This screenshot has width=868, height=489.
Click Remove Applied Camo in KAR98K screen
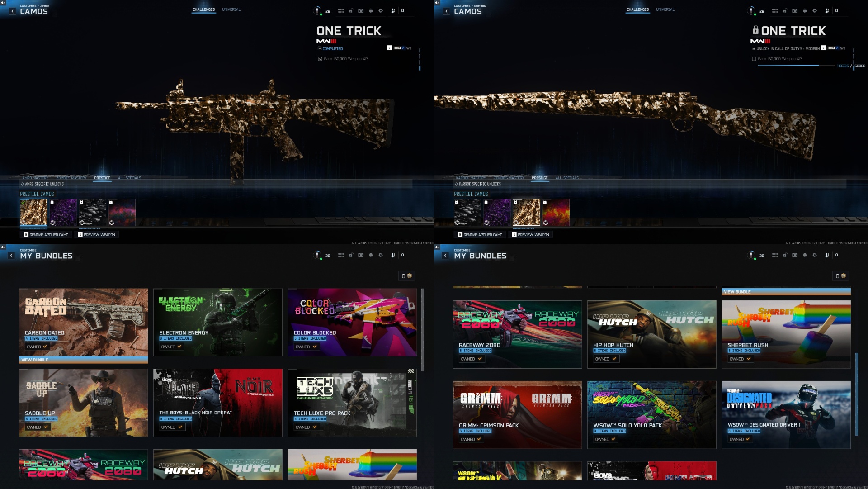(x=480, y=235)
